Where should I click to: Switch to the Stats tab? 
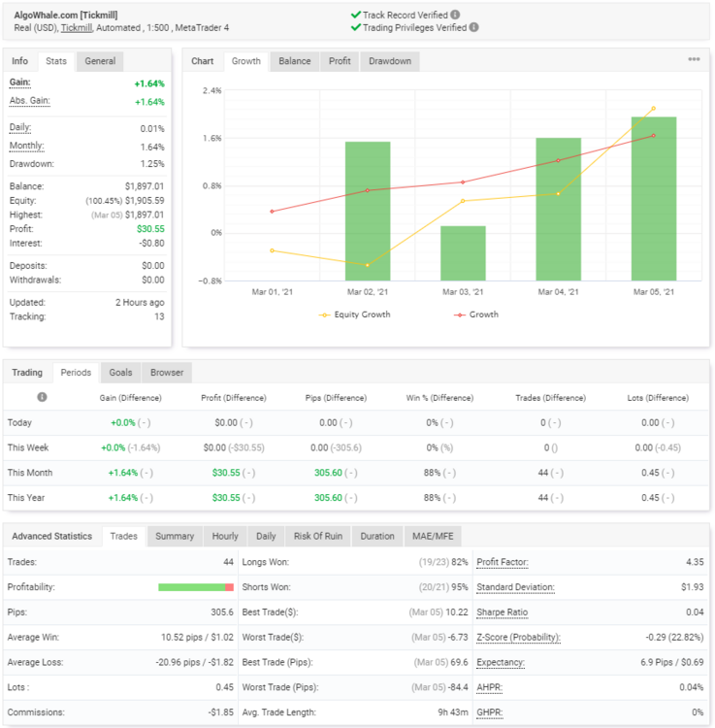[x=56, y=61]
